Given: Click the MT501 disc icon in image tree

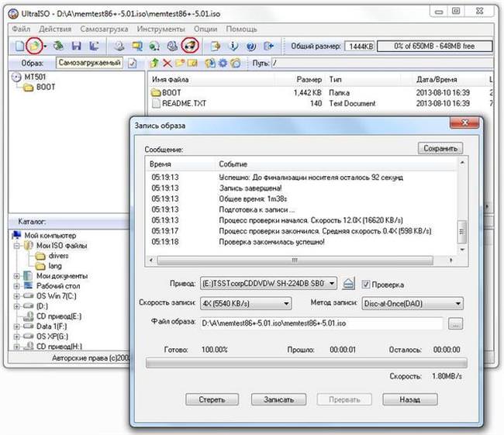Looking at the screenshot, I should click(16, 78).
